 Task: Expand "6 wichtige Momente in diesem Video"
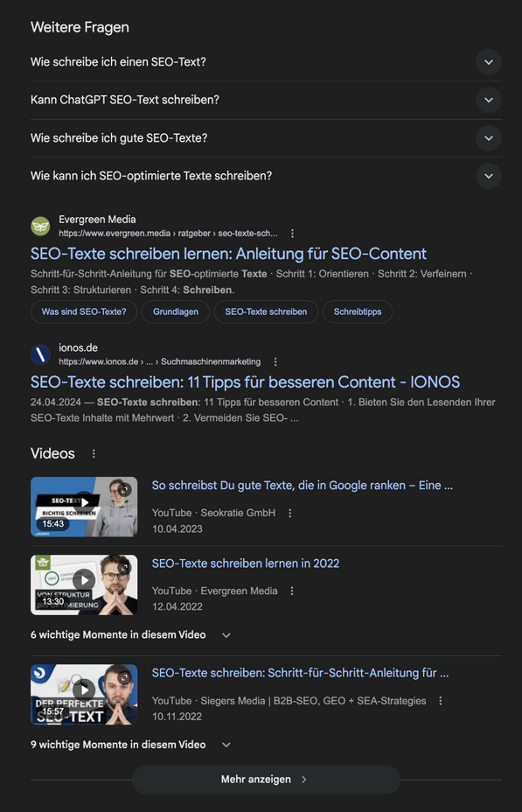(130, 635)
